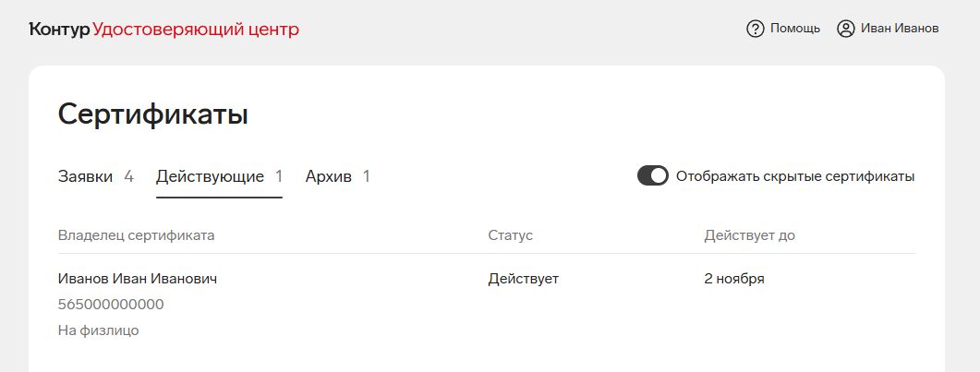980x372 pixels.
Task: Click the На физлицо label
Action: point(98,330)
